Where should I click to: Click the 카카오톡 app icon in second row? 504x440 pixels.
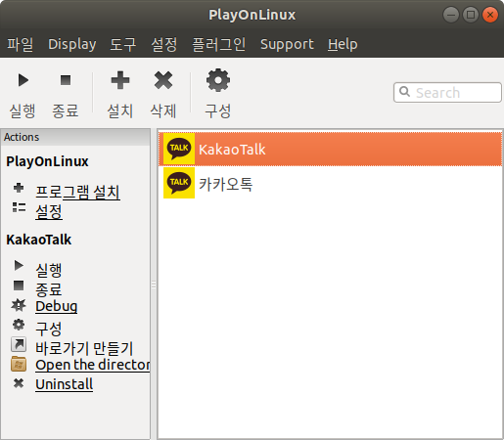[179, 183]
